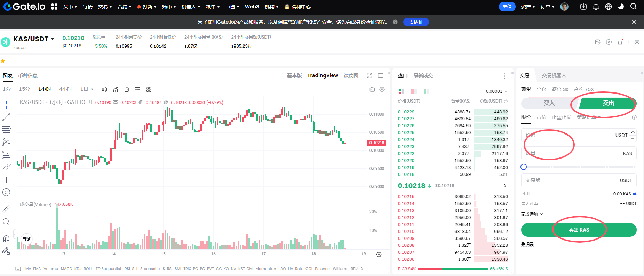Increase price with the up stepper arrow

point(633,132)
